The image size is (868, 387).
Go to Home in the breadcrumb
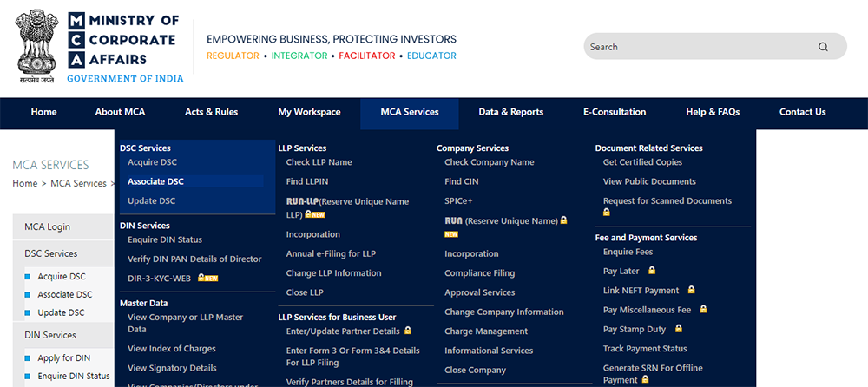point(24,183)
